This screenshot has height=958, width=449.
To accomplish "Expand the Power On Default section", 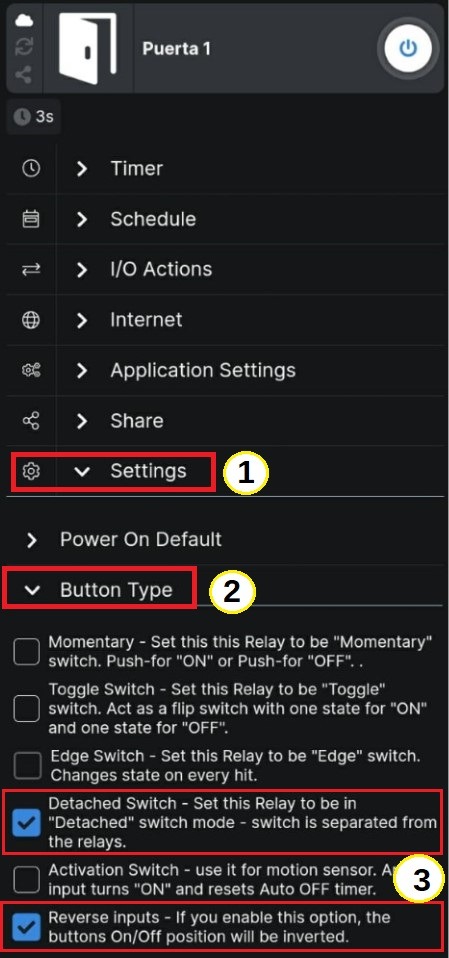I will coord(225,539).
